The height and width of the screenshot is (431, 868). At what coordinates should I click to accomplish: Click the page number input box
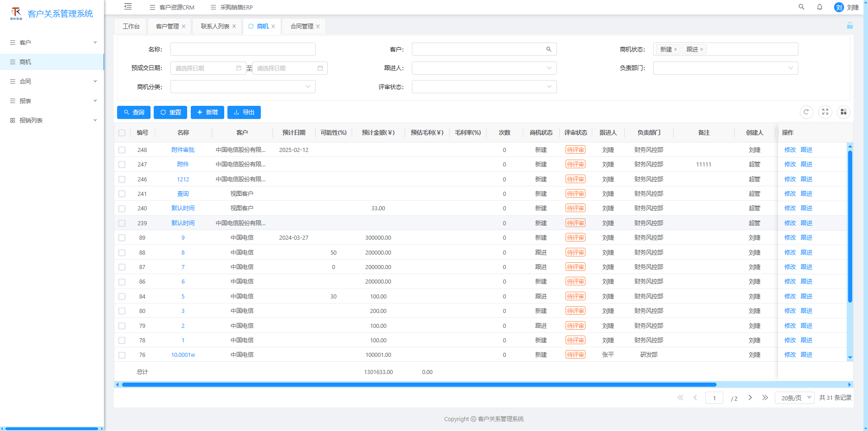pos(714,398)
